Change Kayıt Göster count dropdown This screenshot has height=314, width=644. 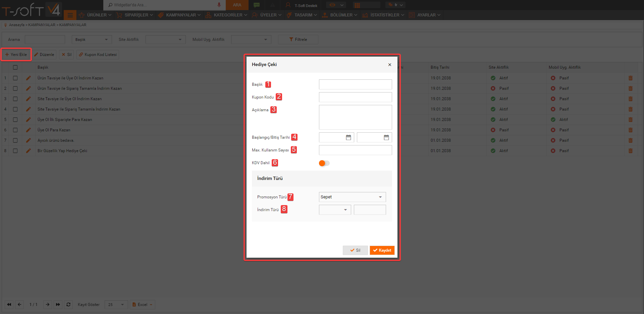click(x=116, y=305)
